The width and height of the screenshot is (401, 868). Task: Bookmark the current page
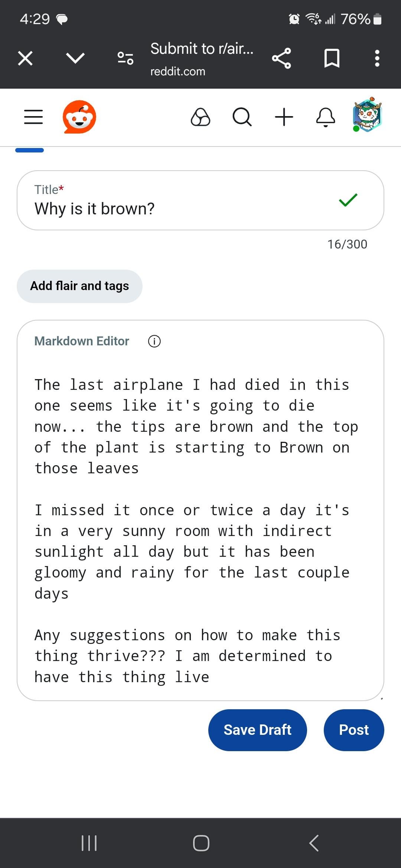point(332,58)
